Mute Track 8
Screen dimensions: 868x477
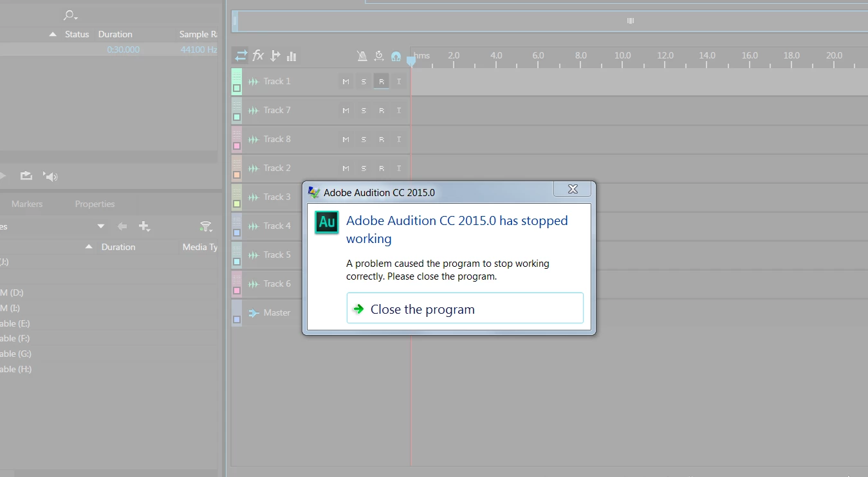tap(346, 139)
